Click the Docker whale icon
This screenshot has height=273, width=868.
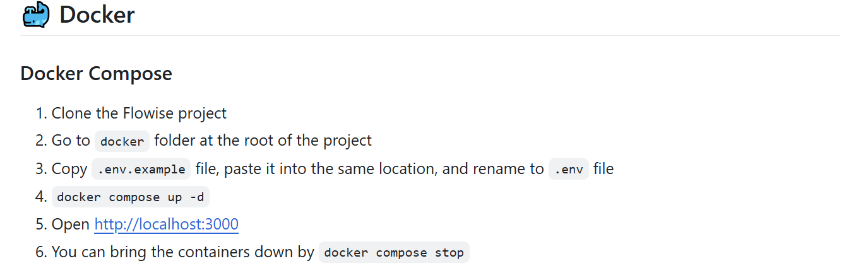[x=36, y=15]
